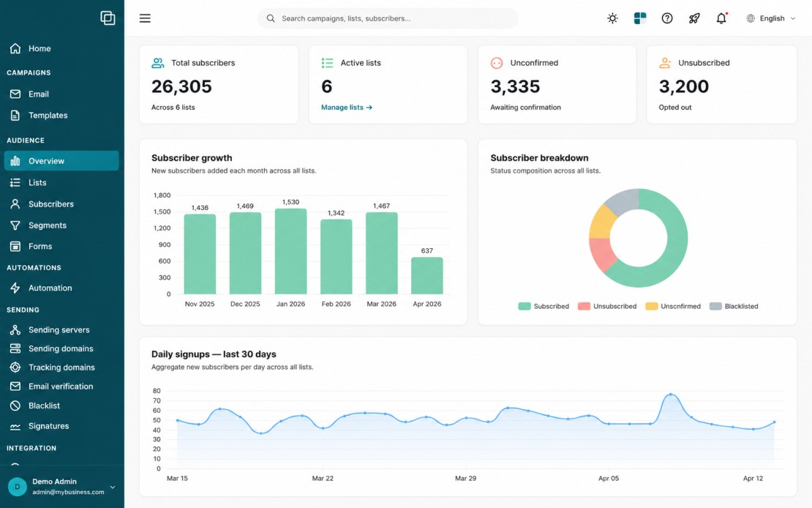Open Templates menu item

61,115
